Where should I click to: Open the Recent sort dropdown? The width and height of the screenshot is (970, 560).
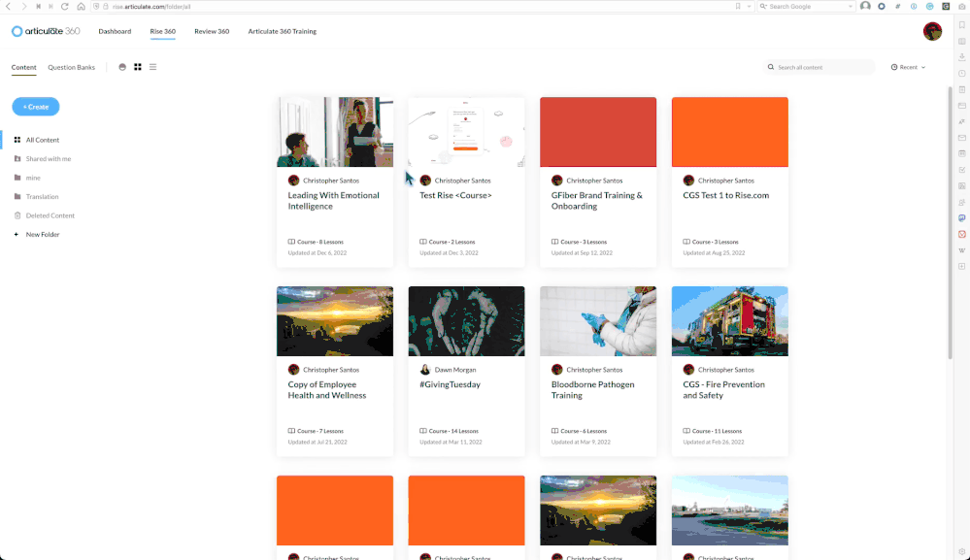[908, 68]
